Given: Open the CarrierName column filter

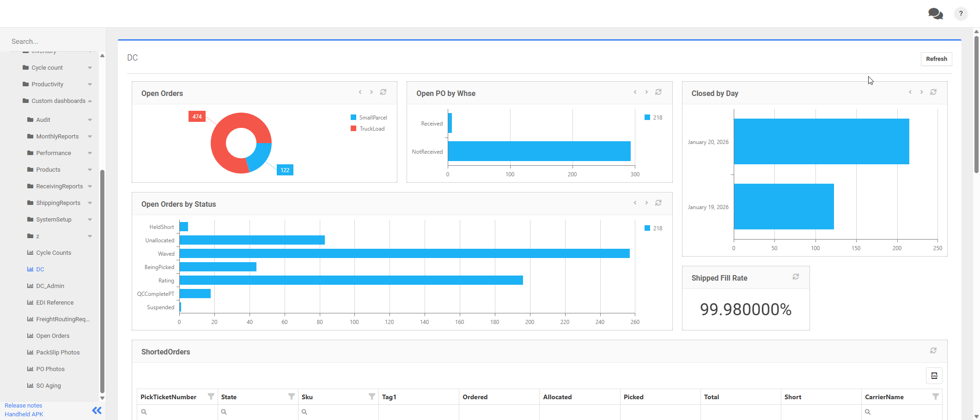Looking at the screenshot, I should (x=937, y=396).
